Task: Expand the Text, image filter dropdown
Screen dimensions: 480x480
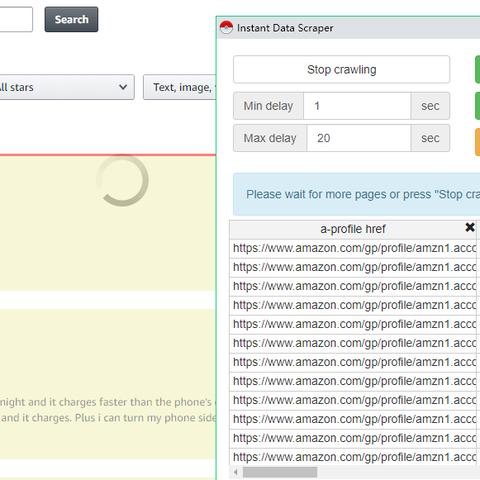Action: click(x=180, y=87)
